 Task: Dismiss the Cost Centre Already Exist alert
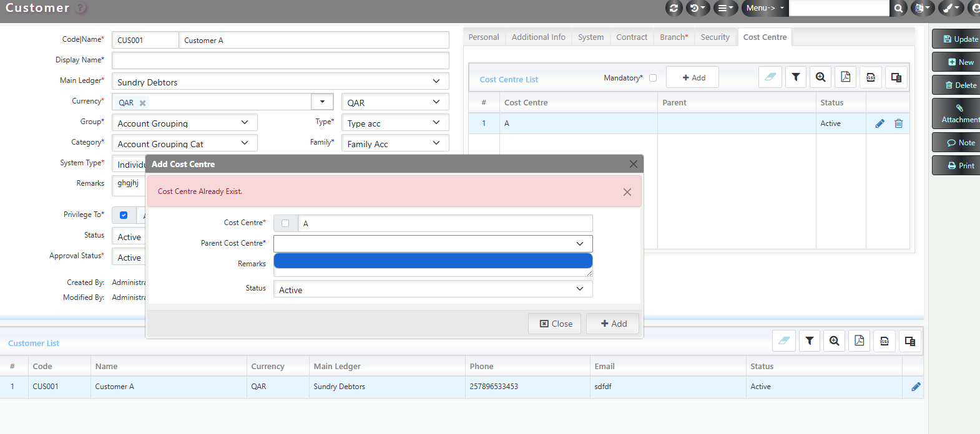click(x=627, y=192)
